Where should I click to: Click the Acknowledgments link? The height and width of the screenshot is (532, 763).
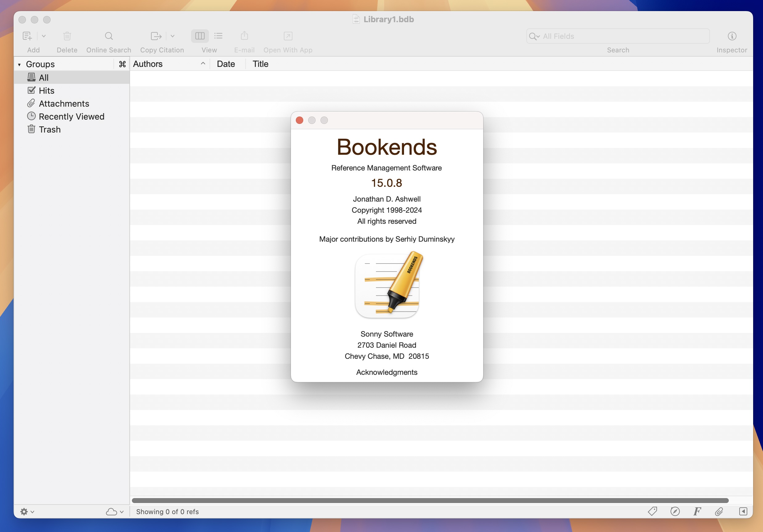pyautogui.click(x=387, y=372)
